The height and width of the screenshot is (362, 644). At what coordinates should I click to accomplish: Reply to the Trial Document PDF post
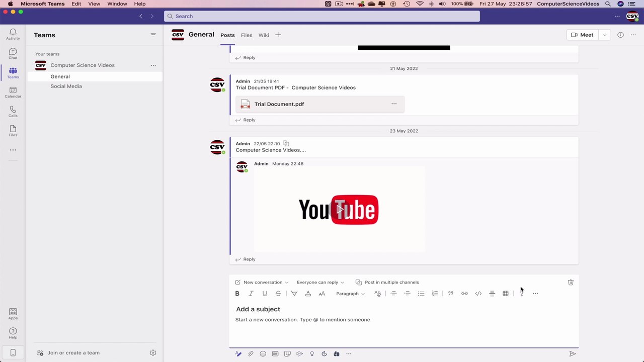point(245,120)
